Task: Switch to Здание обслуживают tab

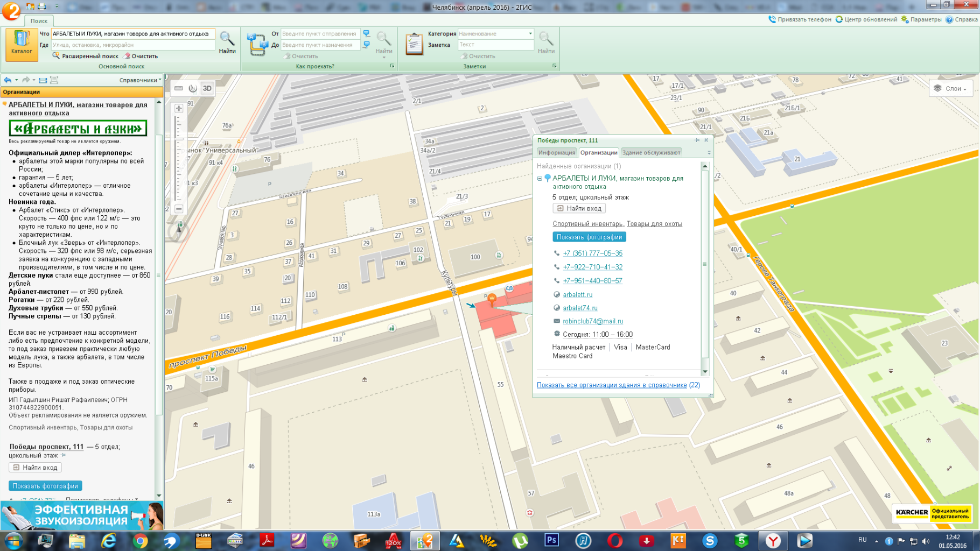Action: click(651, 153)
